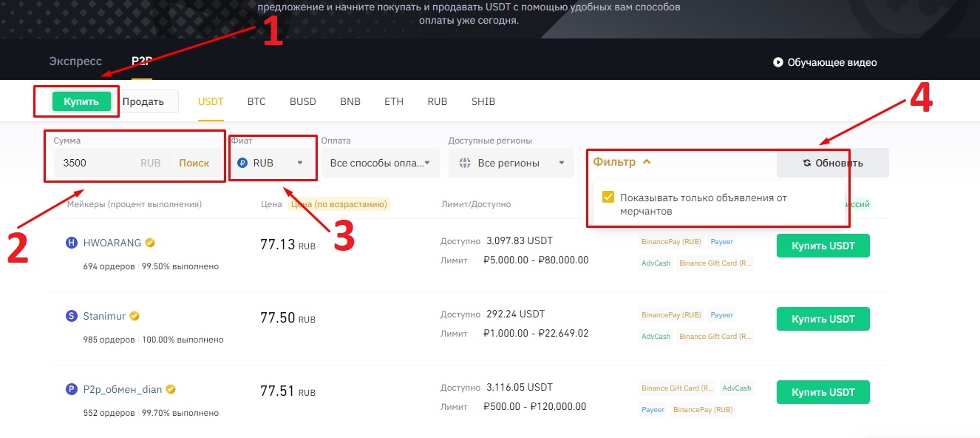Uncheck the merchants-only ads checkbox
Screen dimensions: 980x438
point(608,198)
